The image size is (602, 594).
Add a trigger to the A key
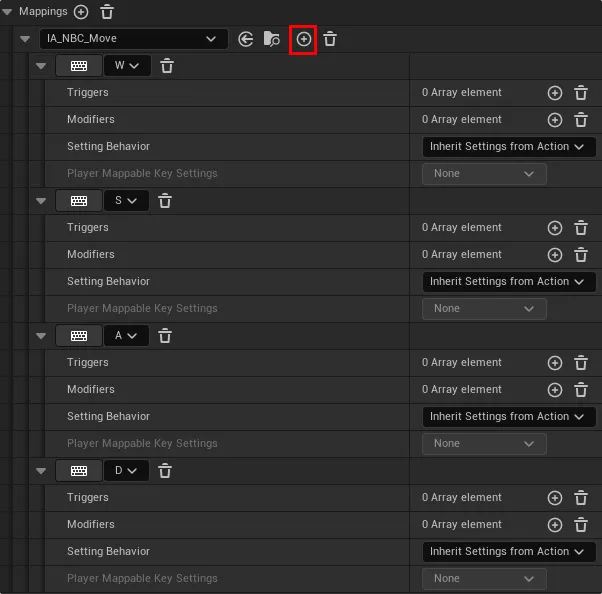555,363
